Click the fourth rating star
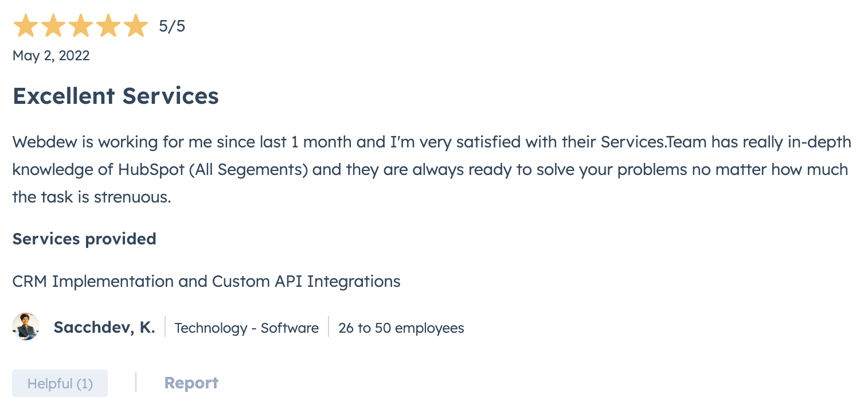868x401 pixels. pyautogui.click(x=108, y=26)
